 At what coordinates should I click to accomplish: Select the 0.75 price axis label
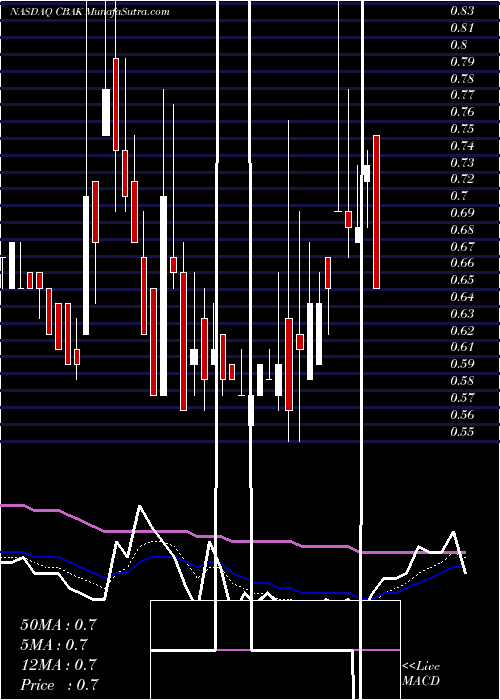coord(462,129)
